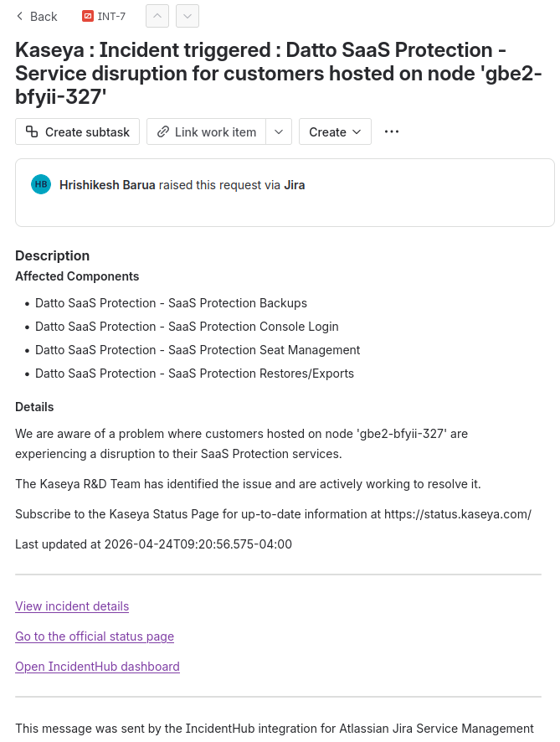Click the red INT-7 request type icon
This screenshot has width=560, height=742.
(x=88, y=16)
